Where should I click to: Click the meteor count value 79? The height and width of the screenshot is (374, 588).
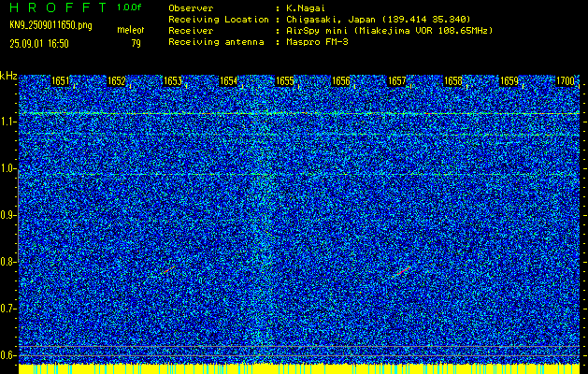(x=136, y=44)
